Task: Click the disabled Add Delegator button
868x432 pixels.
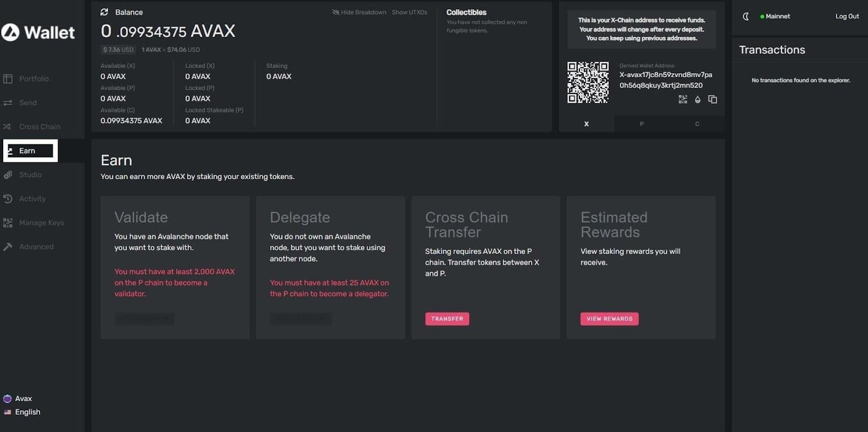Action: point(301,319)
